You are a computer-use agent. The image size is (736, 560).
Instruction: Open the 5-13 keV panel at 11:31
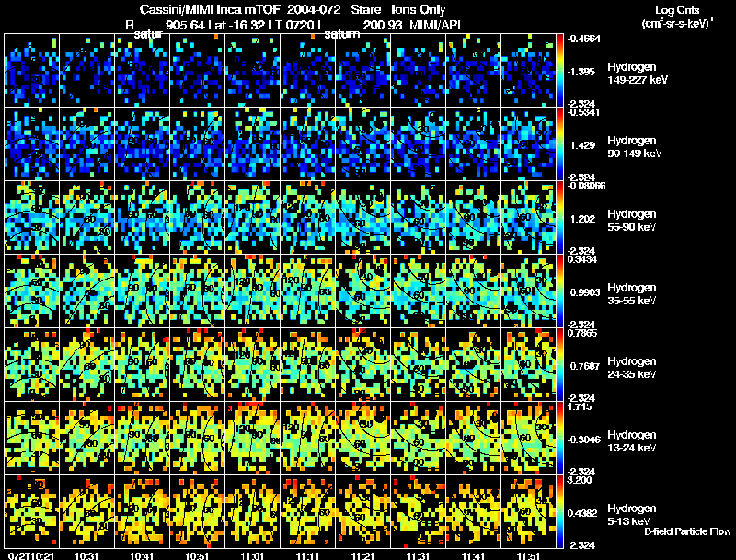[419, 511]
